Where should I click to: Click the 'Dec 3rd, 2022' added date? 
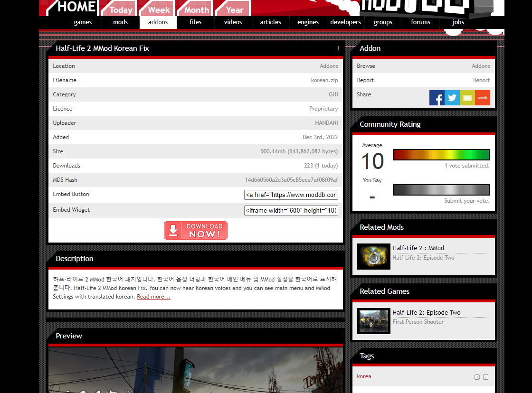click(320, 137)
